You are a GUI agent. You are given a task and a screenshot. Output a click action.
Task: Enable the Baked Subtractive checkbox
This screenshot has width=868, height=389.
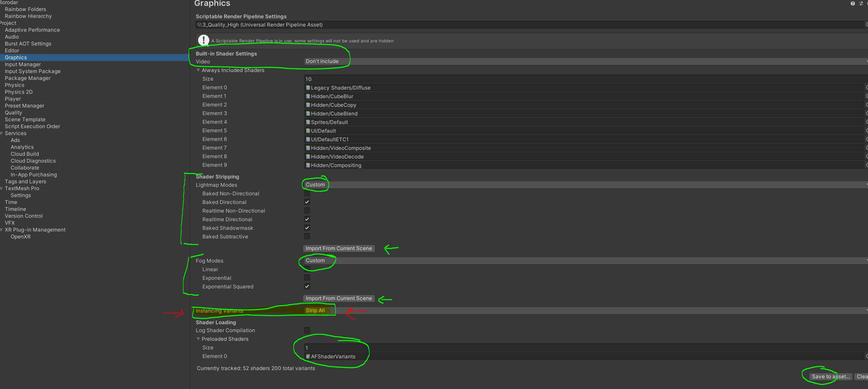307,236
